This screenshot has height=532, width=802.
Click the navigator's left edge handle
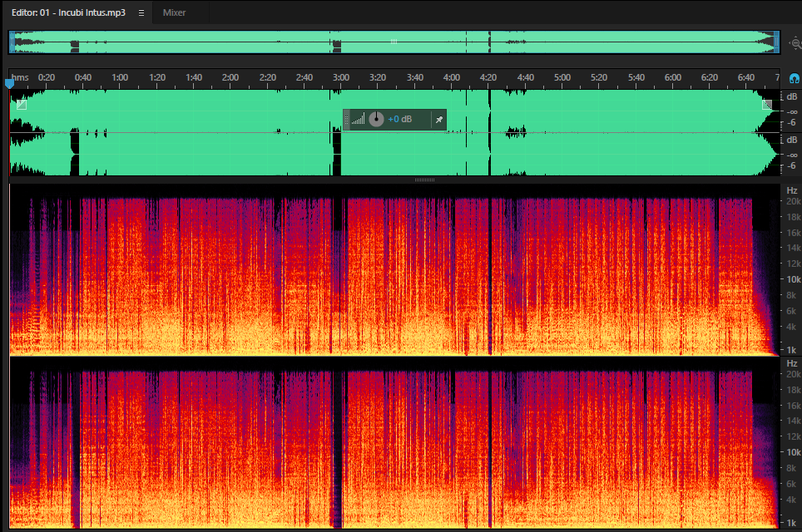click(x=12, y=42)
